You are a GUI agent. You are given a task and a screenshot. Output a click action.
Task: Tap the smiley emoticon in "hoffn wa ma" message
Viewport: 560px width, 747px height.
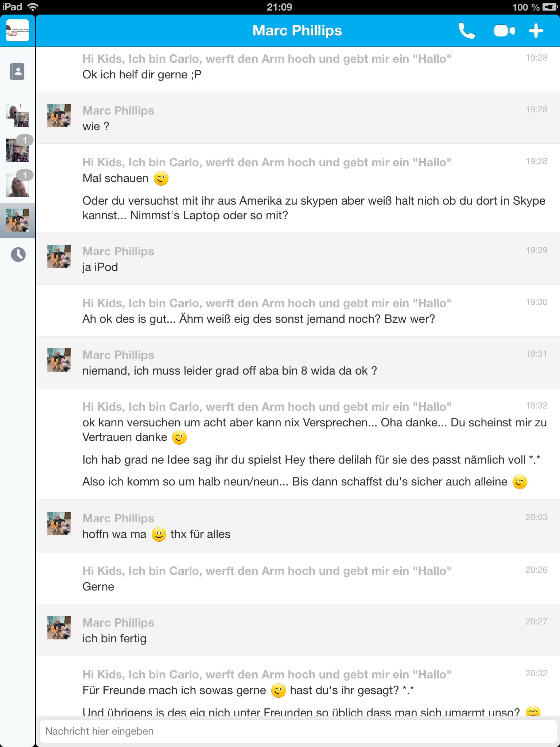[159, 534]
